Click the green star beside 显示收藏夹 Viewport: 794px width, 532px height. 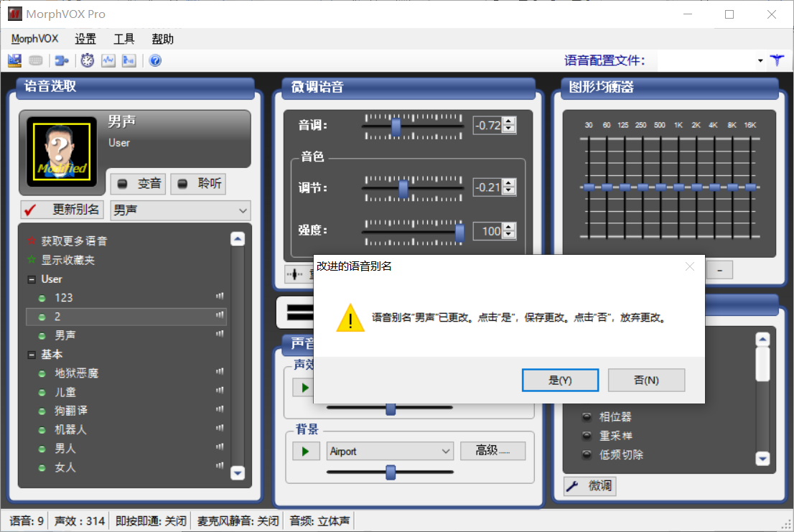(32, 260)
